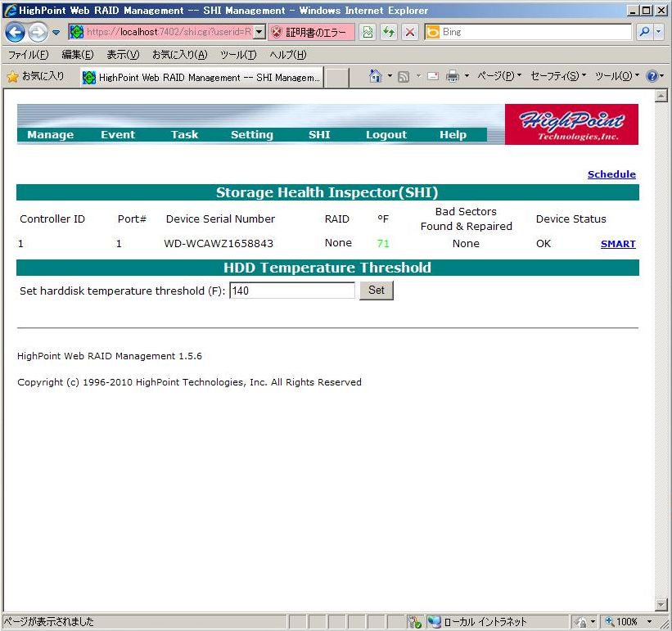Open the Manage navigation tab
This screenshot has width=672, height=631.
click(50, 134)
